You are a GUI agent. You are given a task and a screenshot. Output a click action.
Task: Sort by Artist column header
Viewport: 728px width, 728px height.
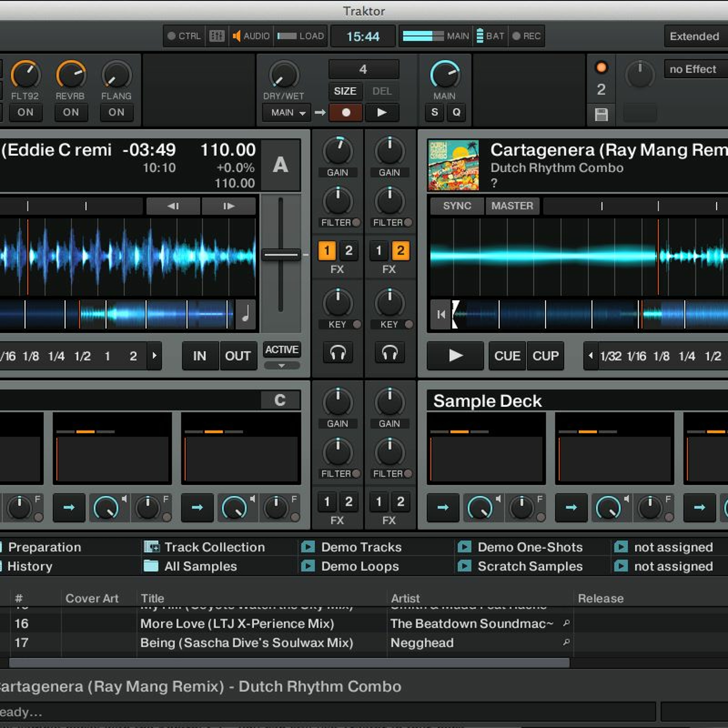[405, 598]
